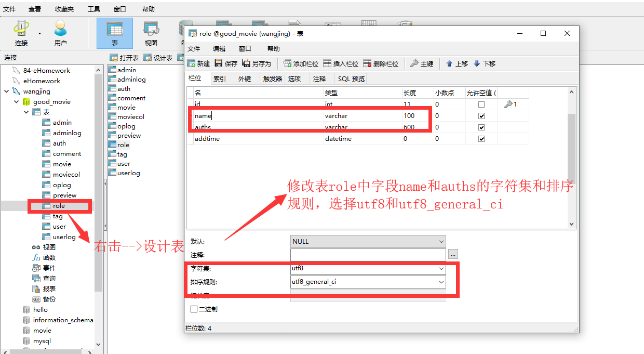Click the length 600 cell
The height and width of the screenshot is (354, 644).
pyautogui.click(x=417, y=127)
